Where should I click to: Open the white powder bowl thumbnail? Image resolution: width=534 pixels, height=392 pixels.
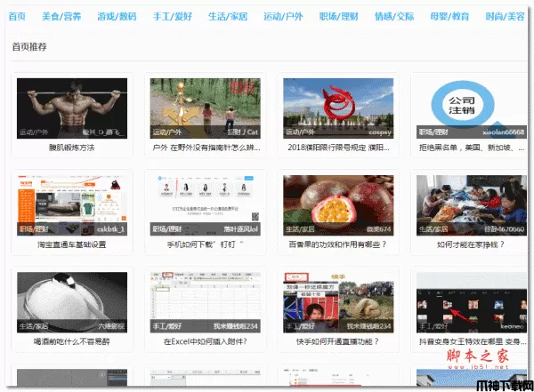(x=72, y=302)
